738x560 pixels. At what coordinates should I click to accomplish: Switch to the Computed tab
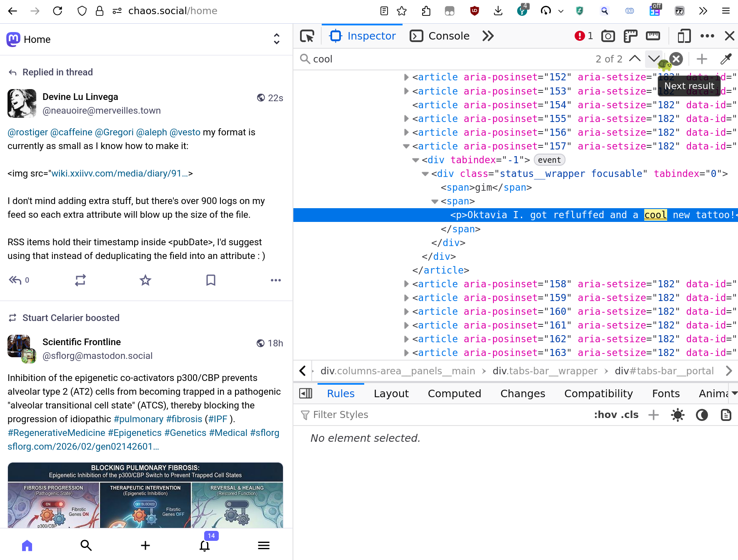[x=454, y=393]
